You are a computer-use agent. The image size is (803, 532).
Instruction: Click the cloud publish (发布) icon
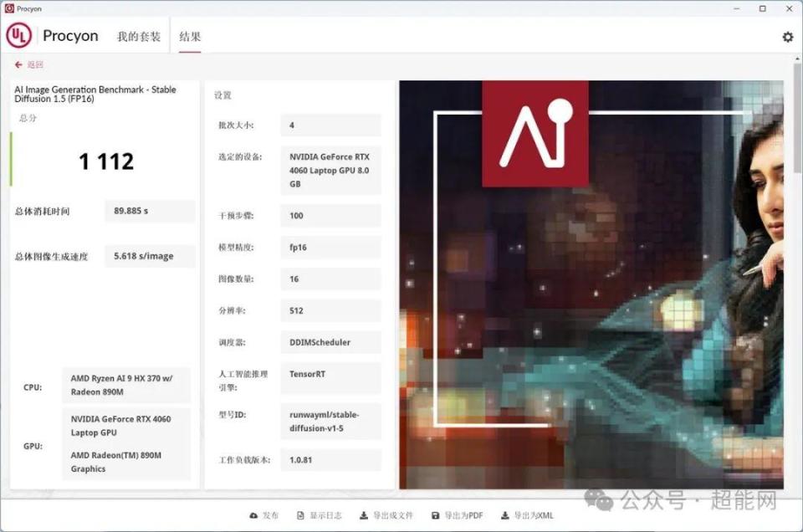coord(253,515)
